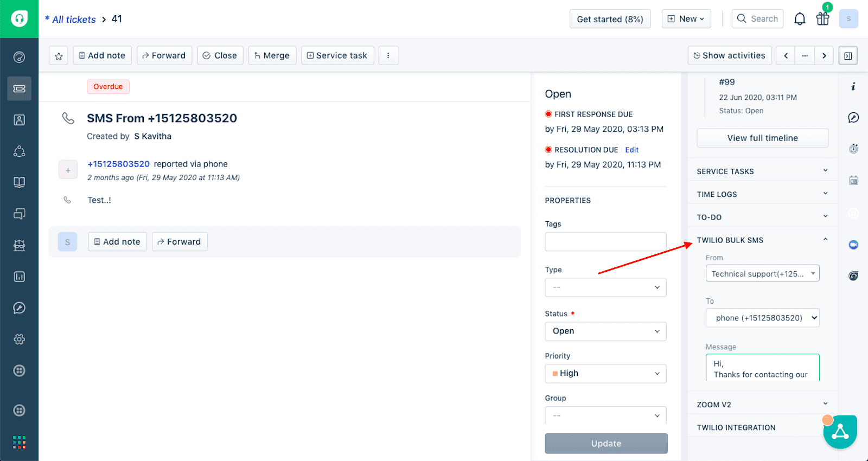Open Freshdesk home logo
This screenshot has width=868, height=461.
point(19,19)
